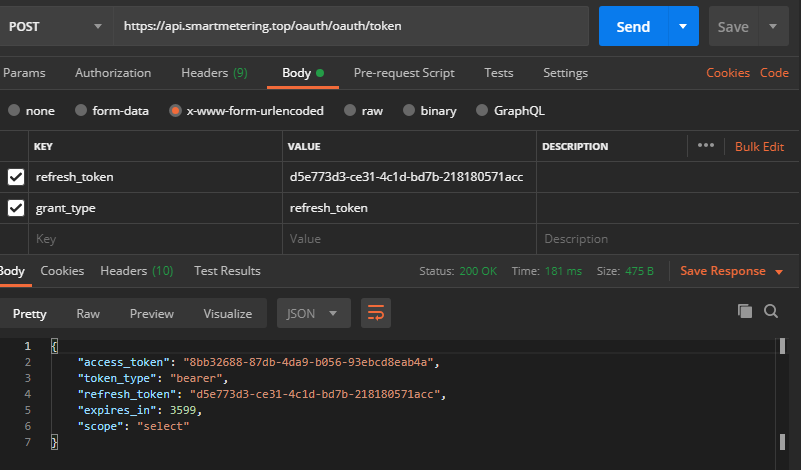Collapse the JSON opening brace on line 1
Image resolution: width=801 pixels, height=470 pixels.
(x=54, y=346)
